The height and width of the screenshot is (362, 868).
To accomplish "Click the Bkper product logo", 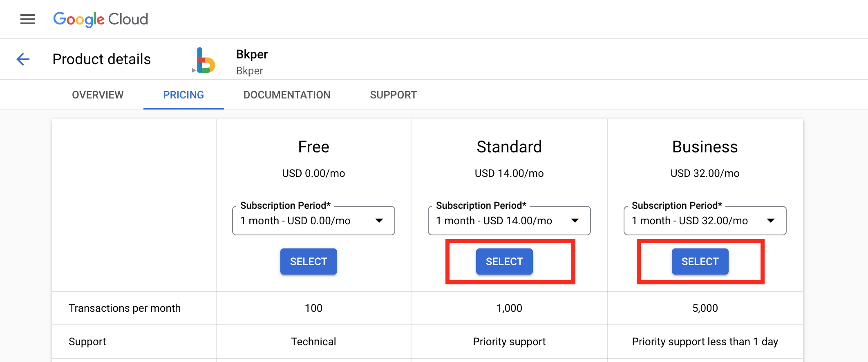I will [x=206, y=60].
